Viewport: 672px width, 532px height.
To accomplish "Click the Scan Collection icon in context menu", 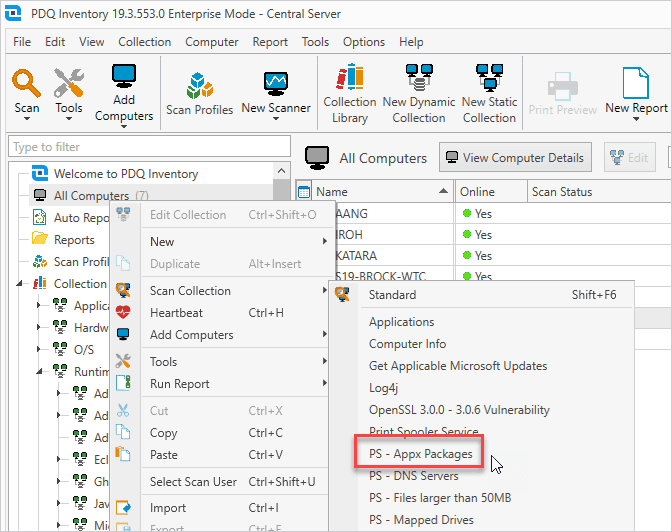I will point(123,290).
